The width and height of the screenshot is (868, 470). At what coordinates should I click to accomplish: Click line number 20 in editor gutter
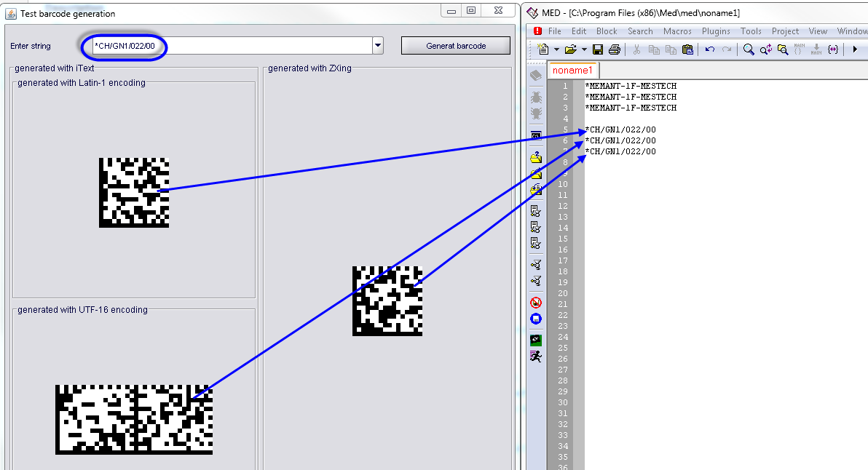pyautogui.click(x=563, y=293)
